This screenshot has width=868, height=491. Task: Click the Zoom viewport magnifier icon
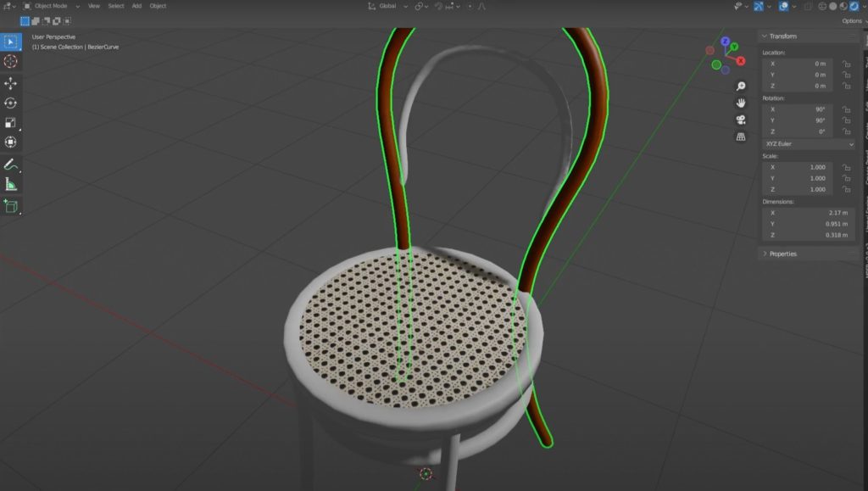[x=740, y=86]
